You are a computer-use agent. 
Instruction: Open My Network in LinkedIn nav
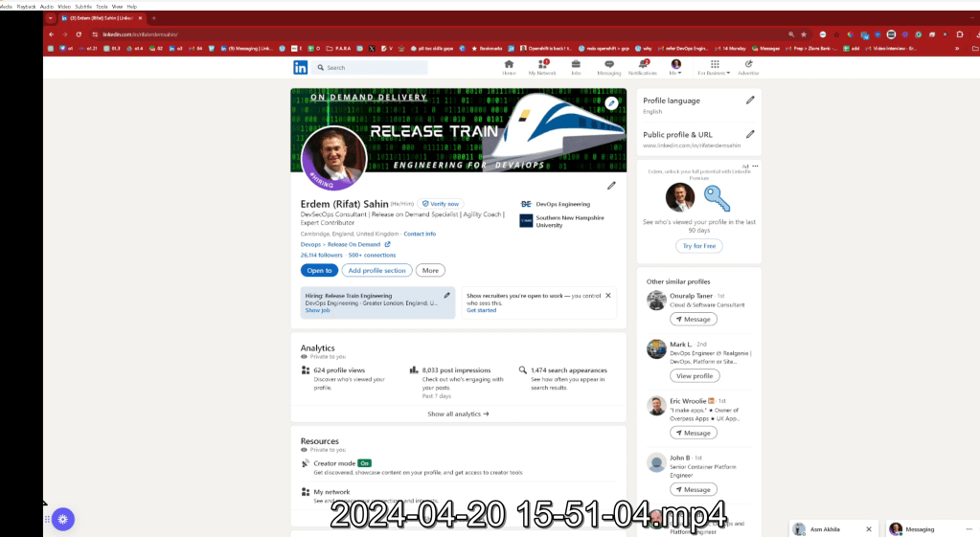(542, 67)
